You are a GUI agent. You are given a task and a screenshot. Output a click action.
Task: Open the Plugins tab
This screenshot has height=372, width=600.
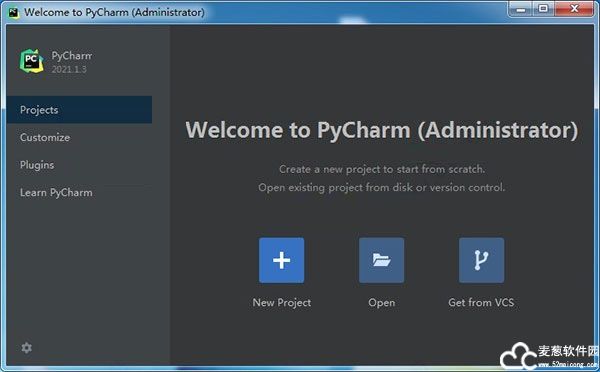79,165
